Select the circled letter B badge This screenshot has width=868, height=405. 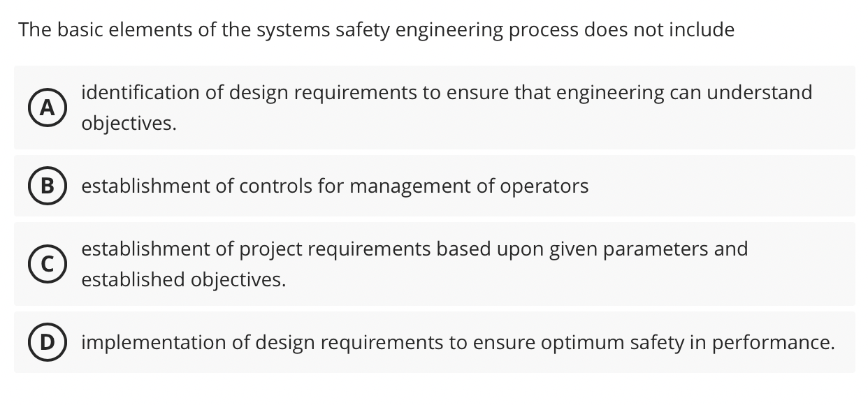[48, 186]
